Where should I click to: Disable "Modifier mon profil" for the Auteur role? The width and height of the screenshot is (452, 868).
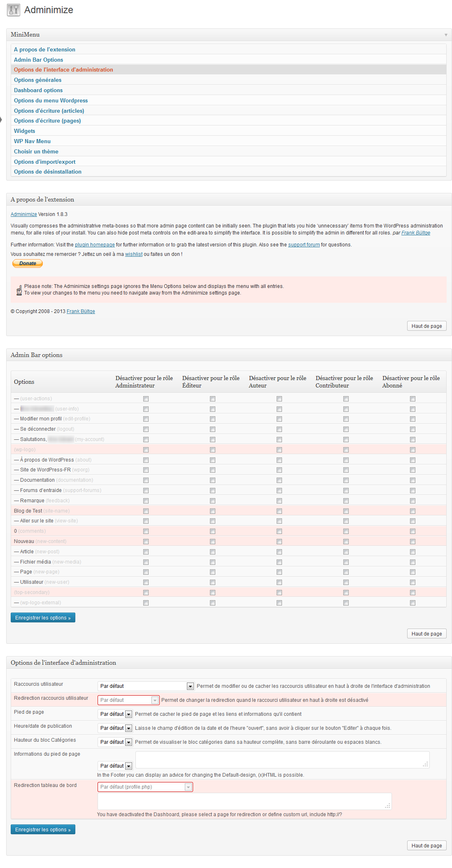click(279, 419)
